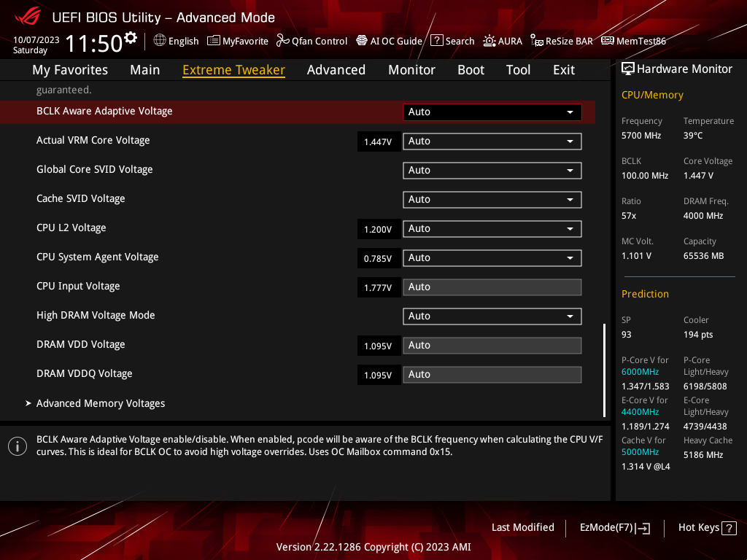This screenshot has width=747, height=560.
Task: Expand Advanced Memory Voltages submenu
Action: click(101, 403)
